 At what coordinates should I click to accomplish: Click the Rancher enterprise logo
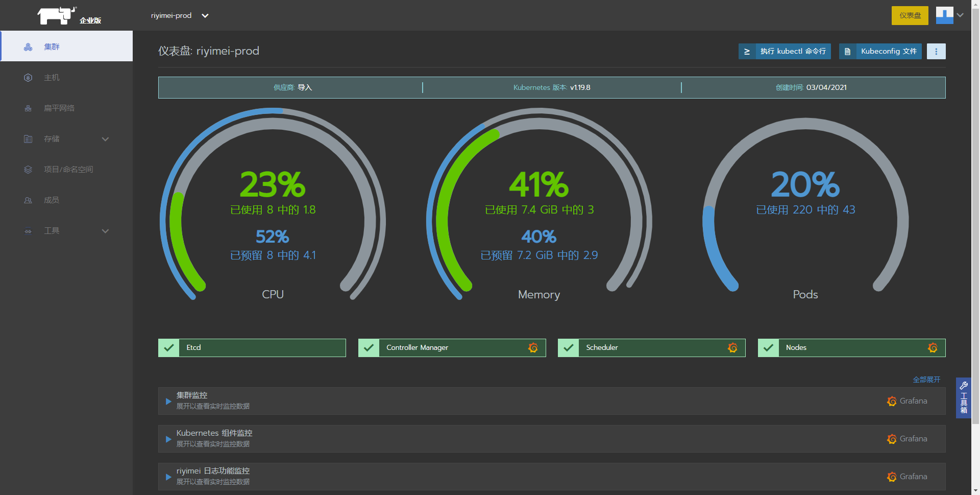coord(69,15)
